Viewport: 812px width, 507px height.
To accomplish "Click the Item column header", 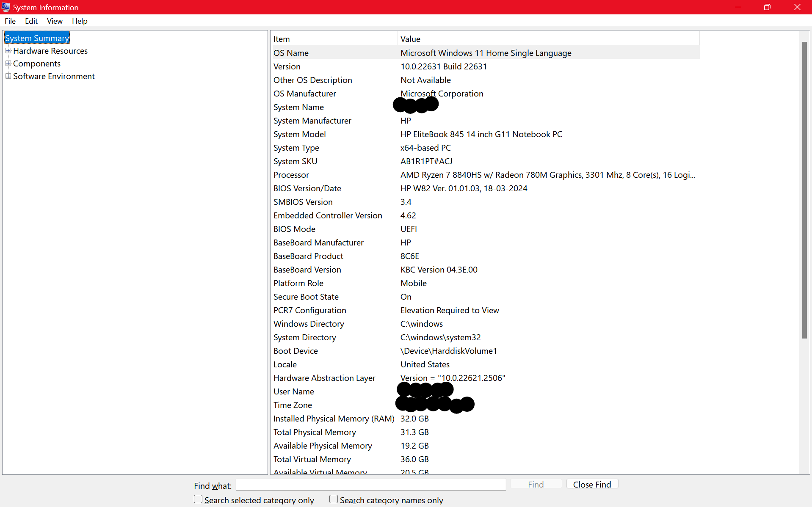I will point(334,39).
